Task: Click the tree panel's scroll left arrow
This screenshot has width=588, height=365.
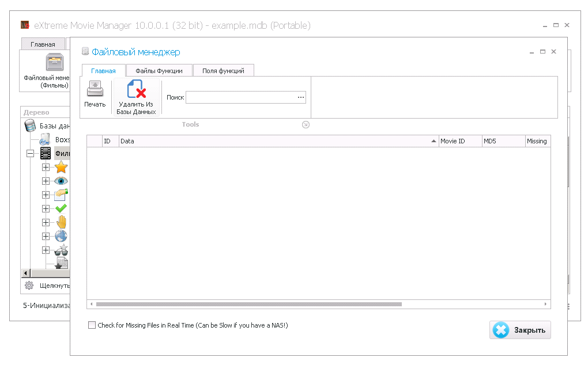Action: coord(25,273)
